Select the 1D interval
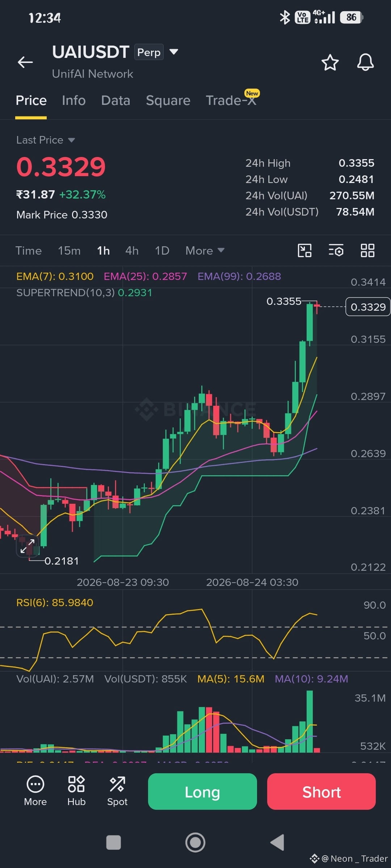This screenshot has height=868, width=391. [x=162, y=250]
